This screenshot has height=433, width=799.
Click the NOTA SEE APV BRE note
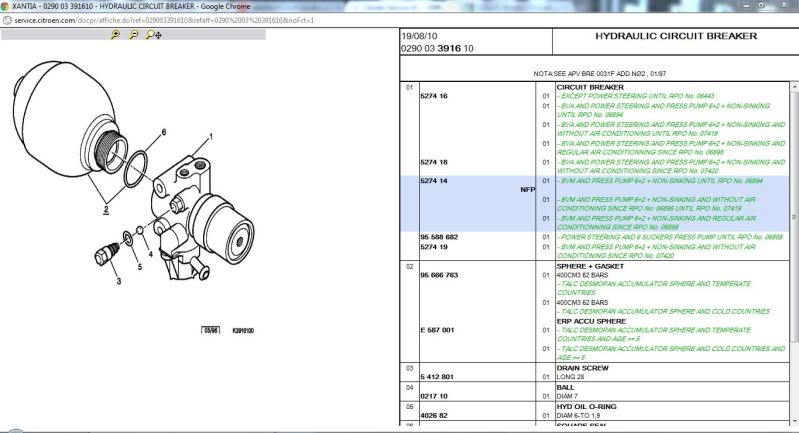(x=600, y=74)
